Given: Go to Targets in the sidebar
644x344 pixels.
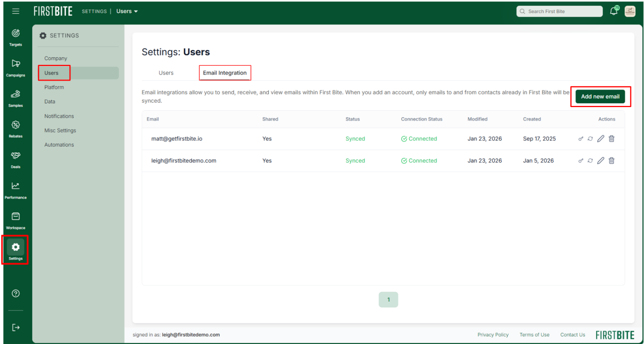Looking at the screenshot, I should [16, 37].
